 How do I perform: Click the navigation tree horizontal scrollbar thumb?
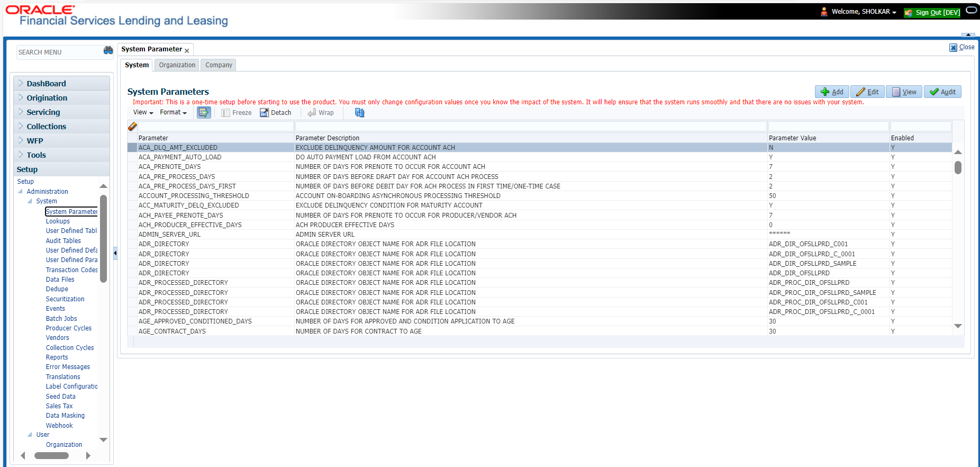(51, 455)
